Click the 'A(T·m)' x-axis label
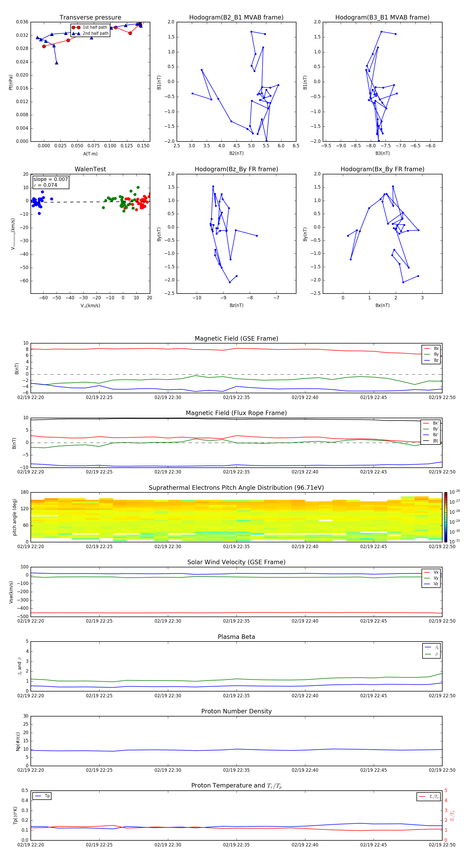Image resolution: width=473 pixels, height=868 pixels. tap(90, 154)
